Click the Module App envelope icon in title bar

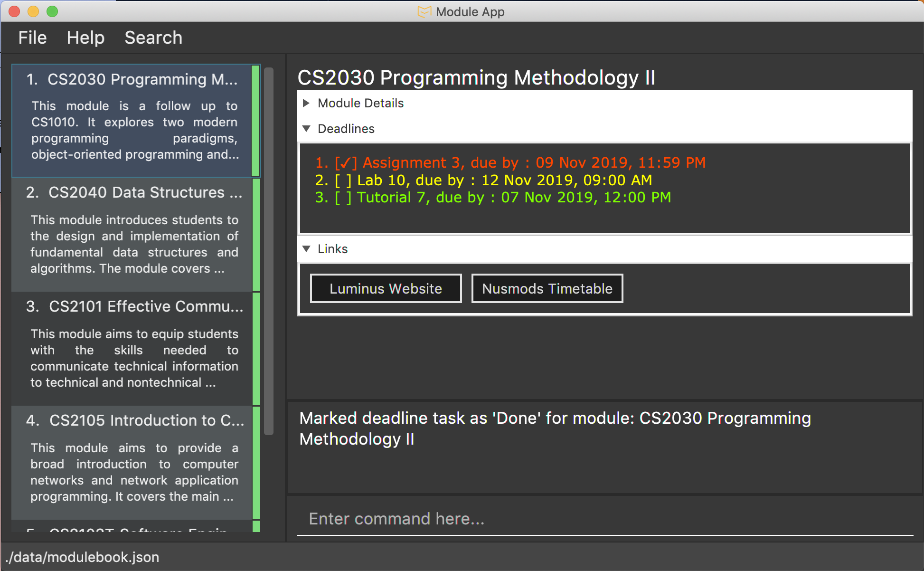pyautogui.click(x=424, y=12)
